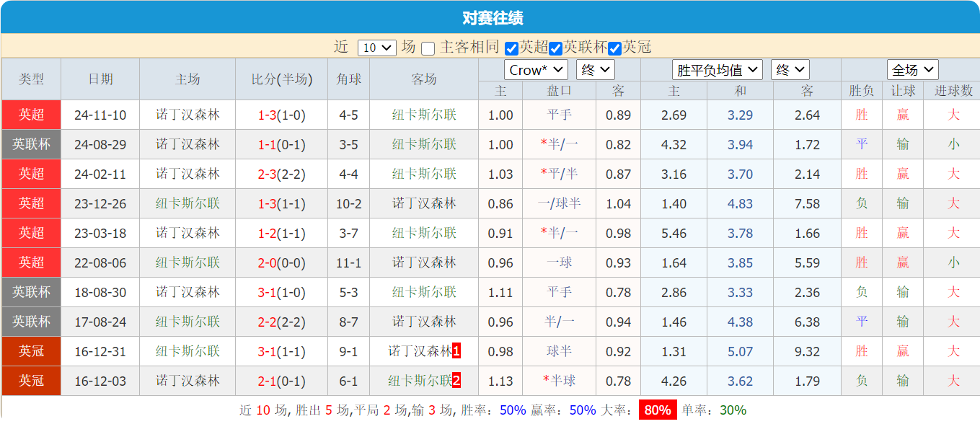Click the 英冠 league tag on last row

click(30, 381)
